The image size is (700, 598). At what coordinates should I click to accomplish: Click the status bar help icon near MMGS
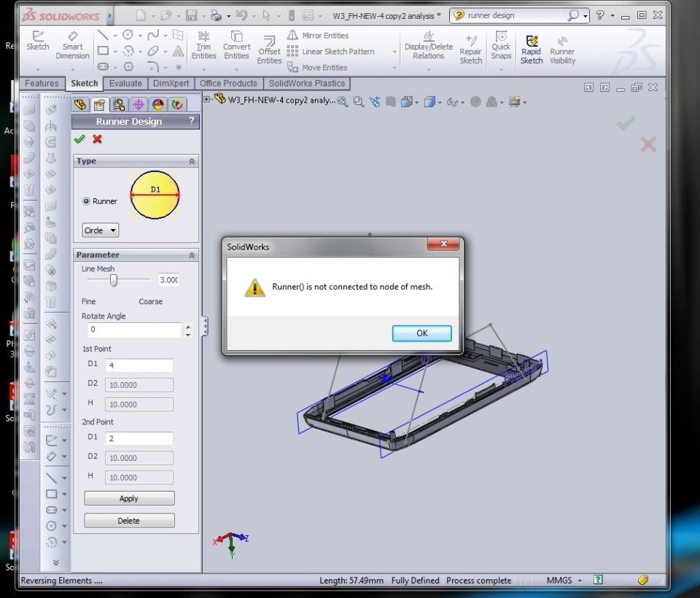point(598,580)
